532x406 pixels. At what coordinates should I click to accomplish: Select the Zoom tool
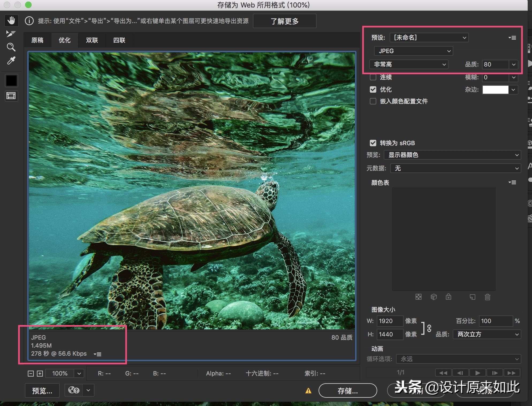(11, 47)
